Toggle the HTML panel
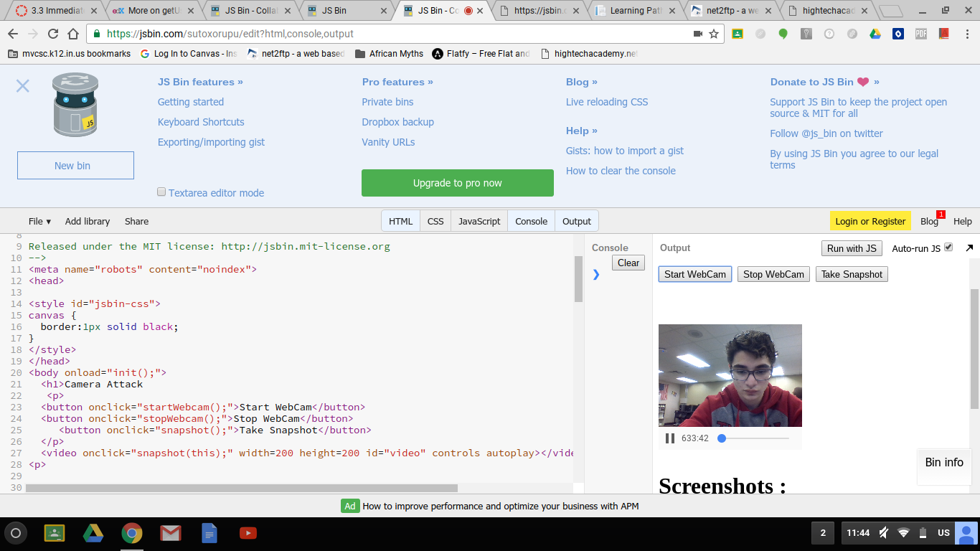 click(400, 221)
